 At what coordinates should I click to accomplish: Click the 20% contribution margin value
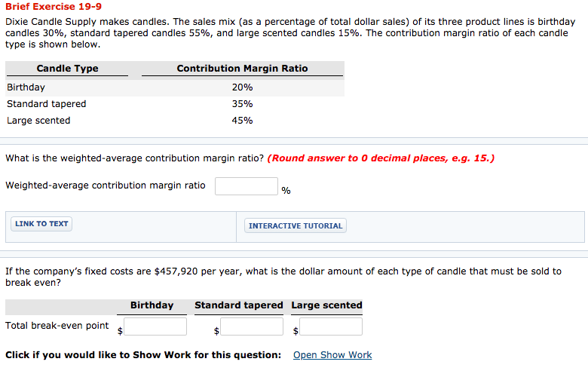click(x=242, y=87)
